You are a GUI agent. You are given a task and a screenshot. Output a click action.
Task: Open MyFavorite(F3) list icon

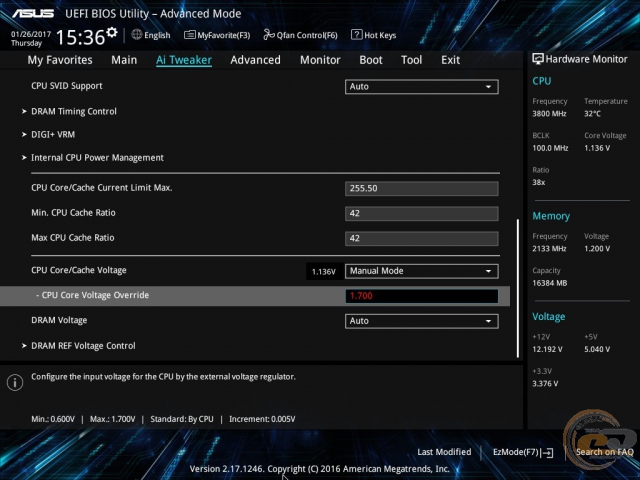[189, 35]
